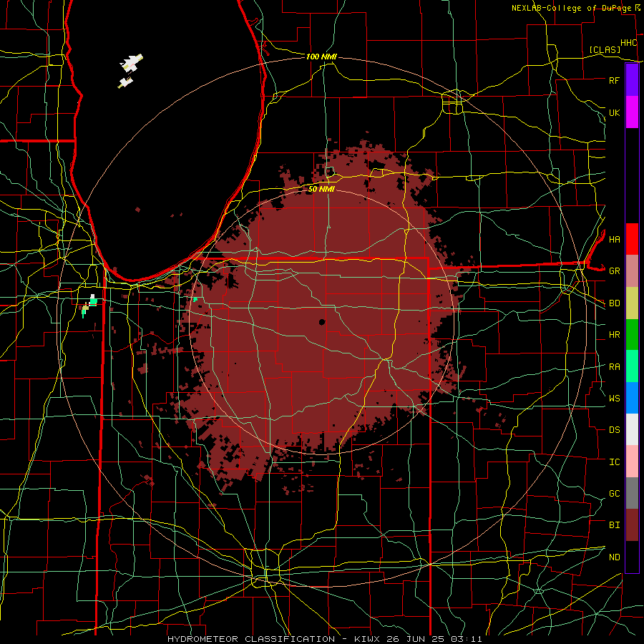Image resolution: width=644 pixels, height=644 pixels.
Task: Click the RF legend label
Action: coord(614,80)
